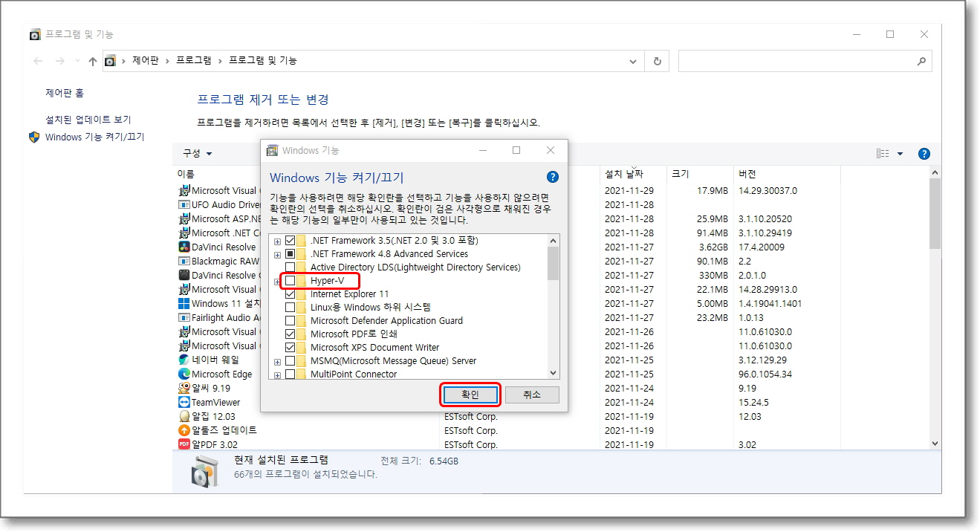
Task: Click the 확인 button in Windows Features dialog
Action: coord(470,395)
